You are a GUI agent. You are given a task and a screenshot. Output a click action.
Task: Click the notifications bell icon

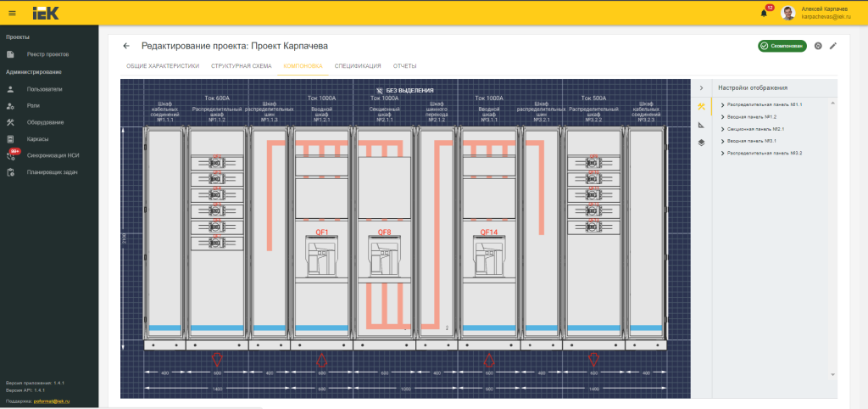[764, 13]
